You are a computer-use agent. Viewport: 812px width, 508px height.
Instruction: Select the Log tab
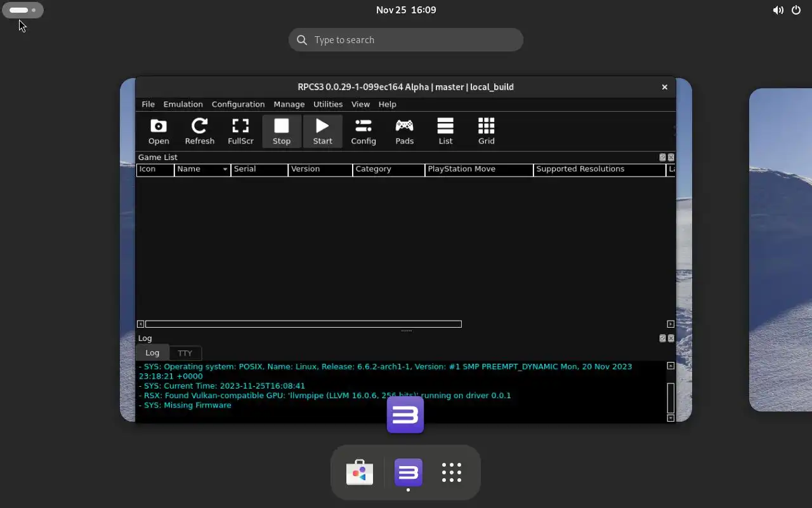click(x=152, y=353)
